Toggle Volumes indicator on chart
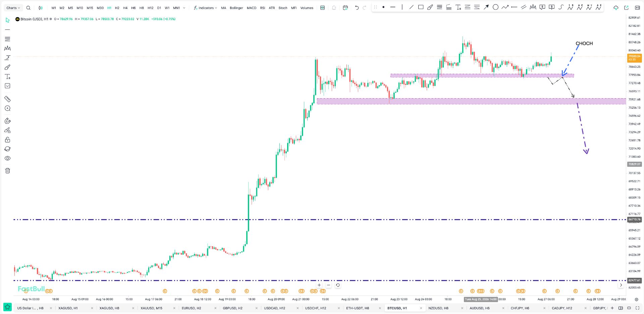This screenshot has height=314, width=644. pos(307,8)
